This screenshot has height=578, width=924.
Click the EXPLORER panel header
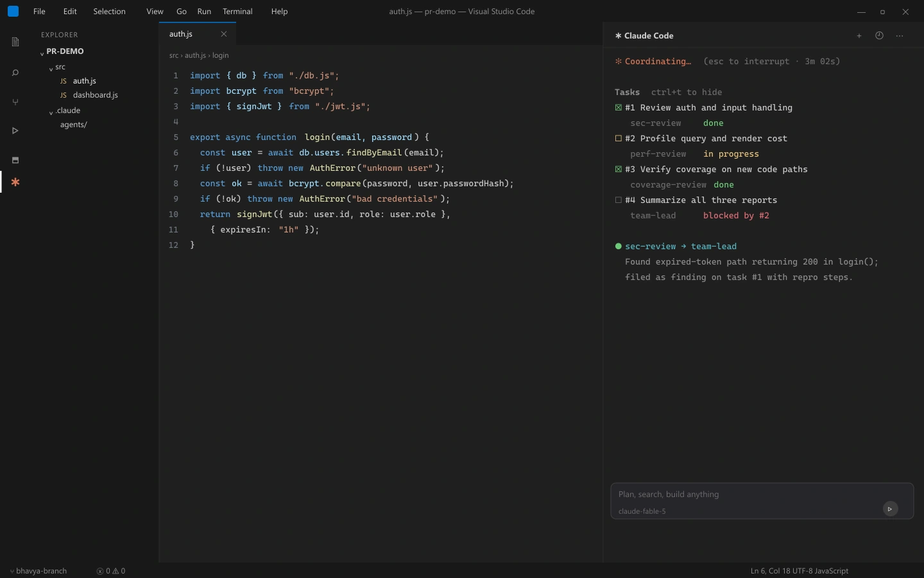click(x=60, y=35)
